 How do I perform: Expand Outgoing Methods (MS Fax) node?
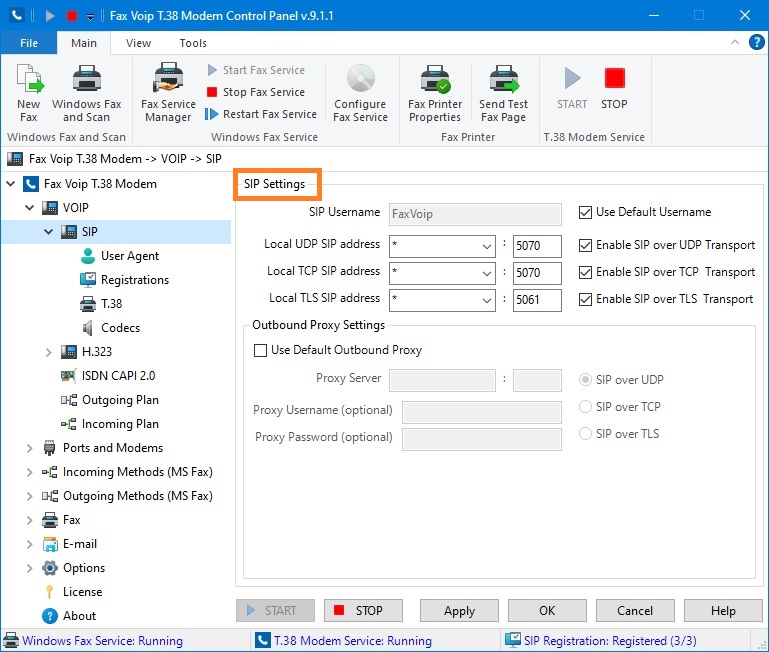(x=29, y=496)
